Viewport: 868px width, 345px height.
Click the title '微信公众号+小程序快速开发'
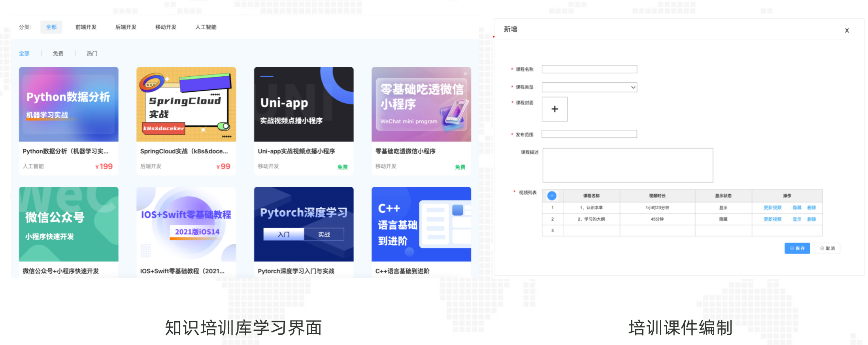click(x=61, y=271)
